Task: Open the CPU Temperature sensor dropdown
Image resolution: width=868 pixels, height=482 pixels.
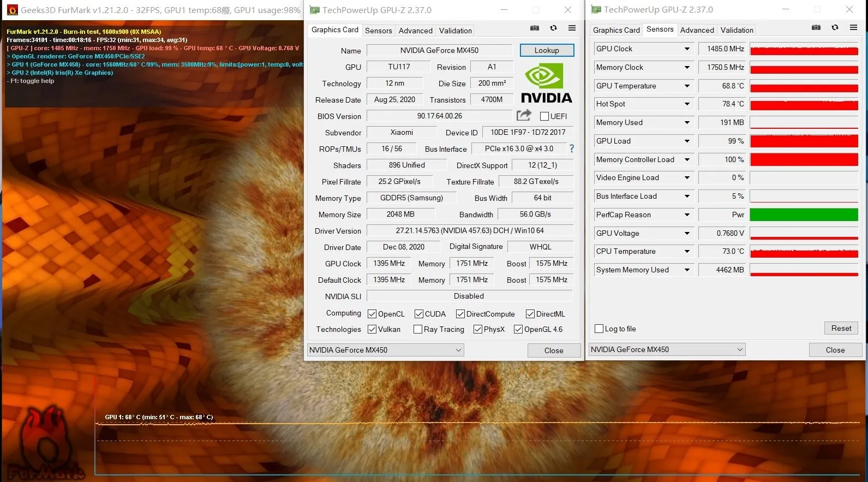Action: (687, 251)
